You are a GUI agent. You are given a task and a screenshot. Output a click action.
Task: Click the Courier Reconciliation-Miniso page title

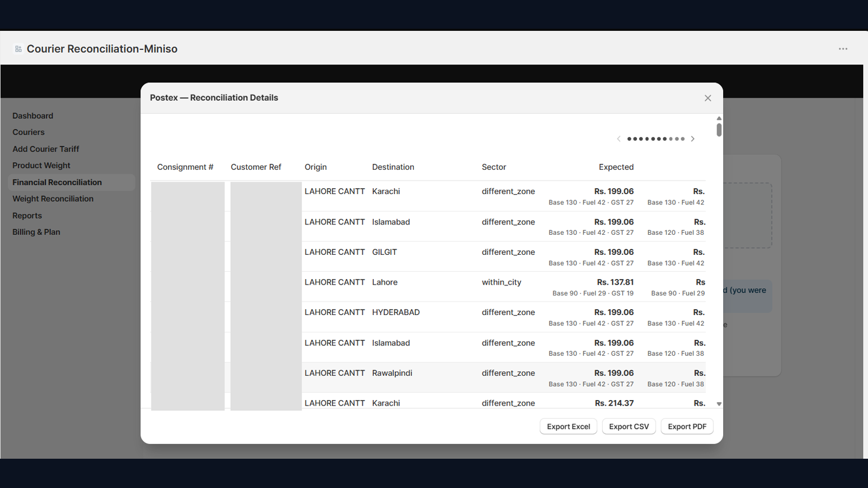[102, 49]
